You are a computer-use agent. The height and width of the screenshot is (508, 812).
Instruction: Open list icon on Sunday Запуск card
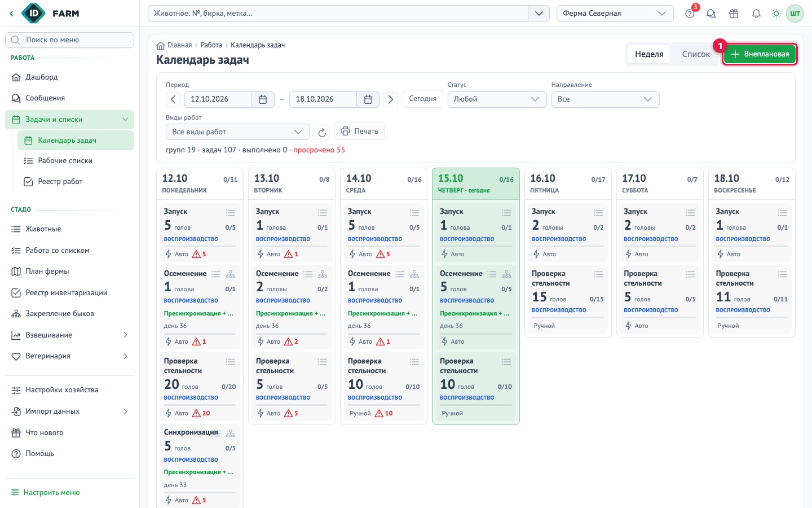(x=782, y=213)
